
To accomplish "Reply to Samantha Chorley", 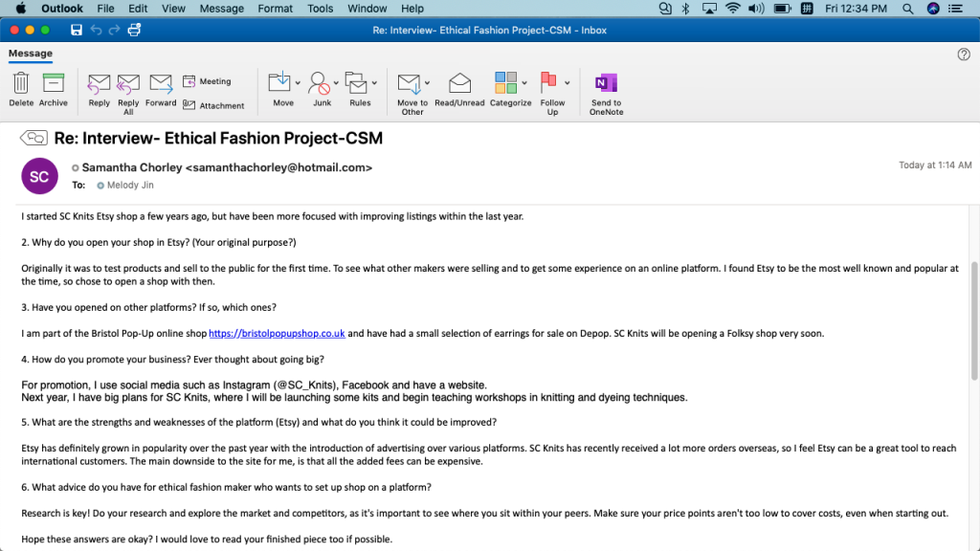I will [x=99, y=90].
